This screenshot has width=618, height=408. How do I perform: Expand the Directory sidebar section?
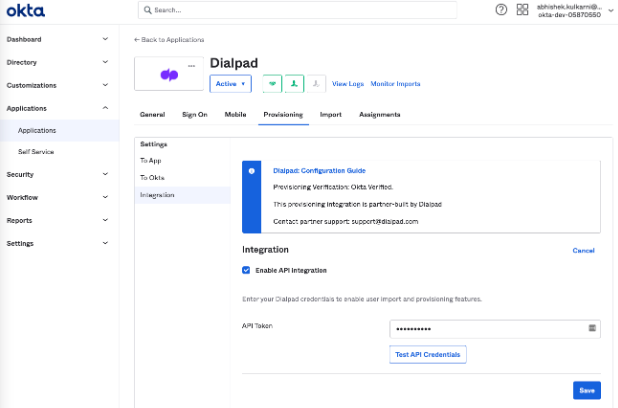point(57,62)
